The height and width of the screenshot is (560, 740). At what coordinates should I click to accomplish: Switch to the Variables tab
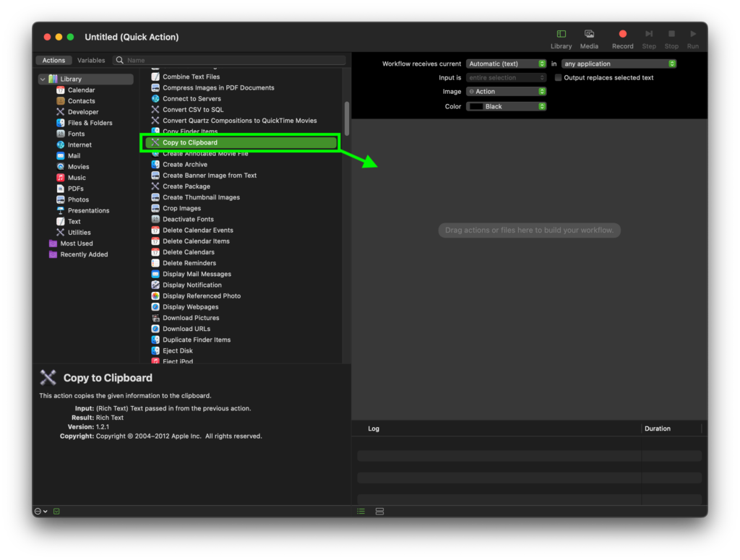[x=91, y=61]
